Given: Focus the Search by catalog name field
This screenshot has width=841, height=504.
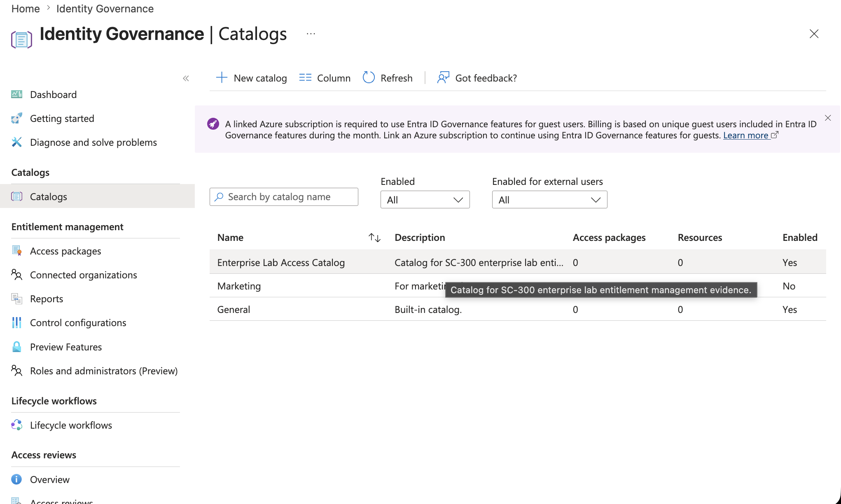Looking at the screenshot, I should click(284, 197).
